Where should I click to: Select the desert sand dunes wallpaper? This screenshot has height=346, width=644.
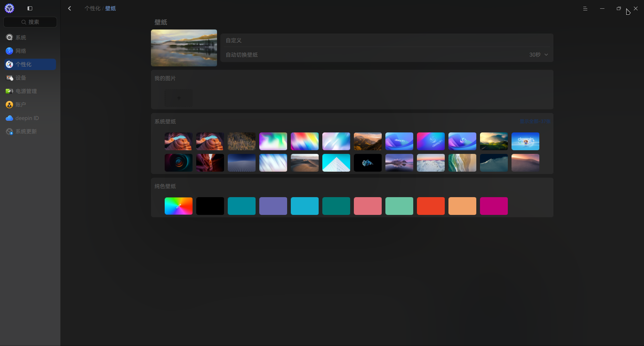(x=305, y=163)
